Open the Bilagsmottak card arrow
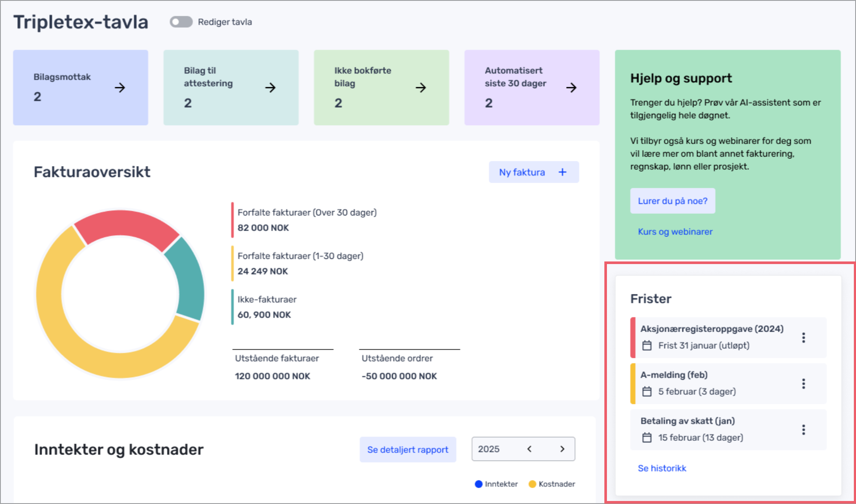The width and height of the screenshot is (856, 504). (120, 88)
